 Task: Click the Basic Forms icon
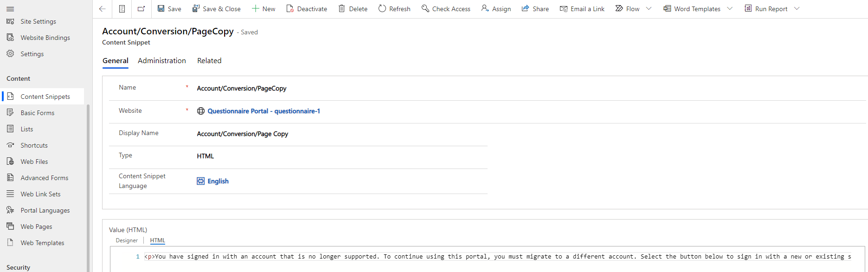coord(10,112)
